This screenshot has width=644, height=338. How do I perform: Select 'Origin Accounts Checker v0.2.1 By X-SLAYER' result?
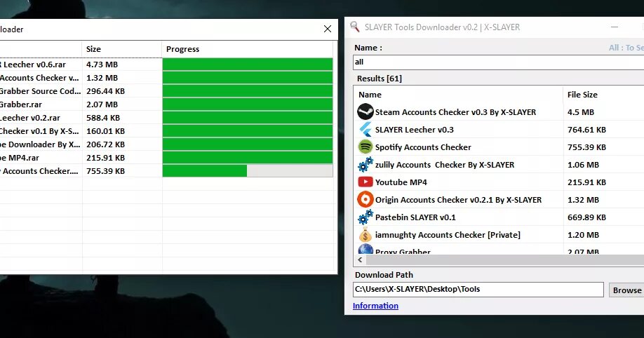click(x=458, y=200)
